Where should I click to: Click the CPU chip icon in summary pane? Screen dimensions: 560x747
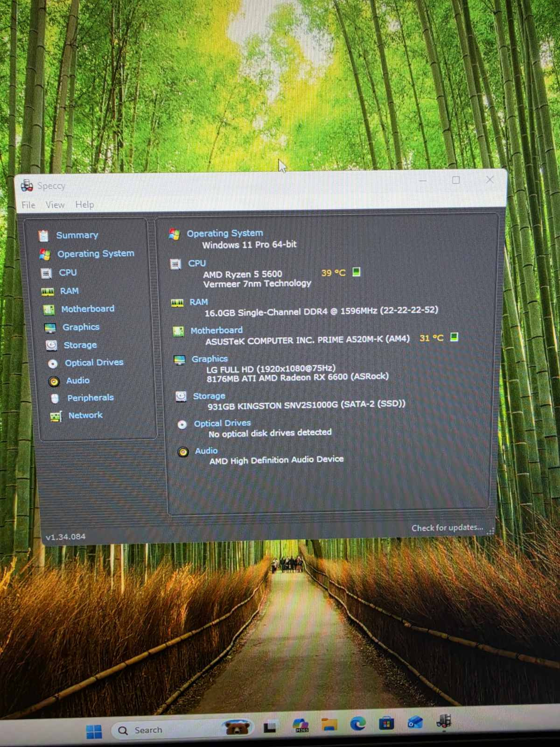175,264
